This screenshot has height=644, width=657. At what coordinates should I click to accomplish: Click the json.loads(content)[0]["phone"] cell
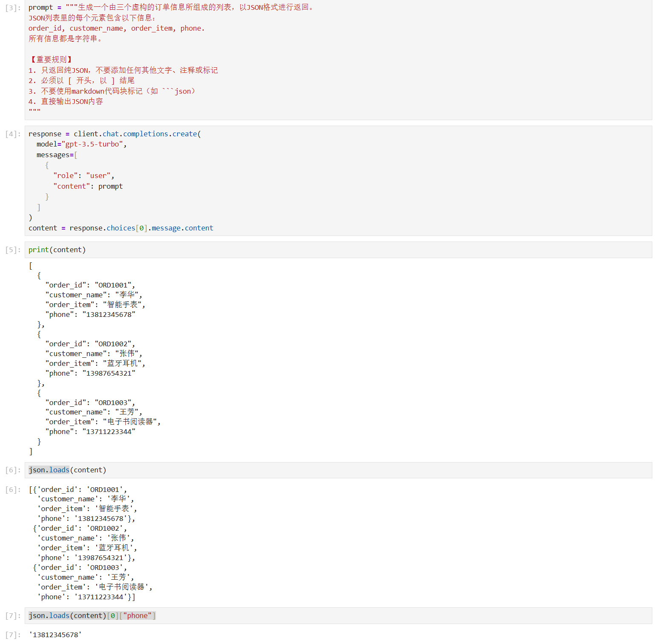click(x=338, y=615)
